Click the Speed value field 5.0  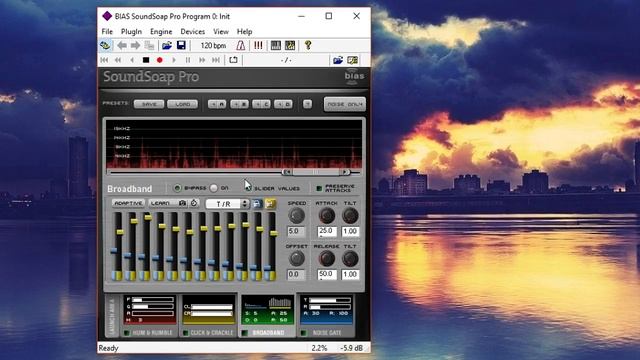(x=296, y=231)
